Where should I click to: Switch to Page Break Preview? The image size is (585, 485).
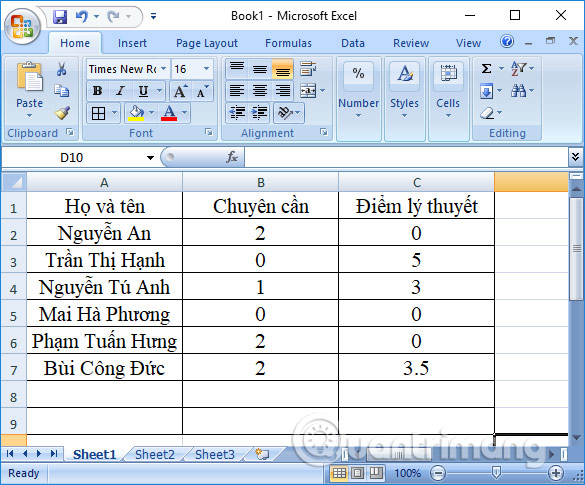tap(376, 473)
